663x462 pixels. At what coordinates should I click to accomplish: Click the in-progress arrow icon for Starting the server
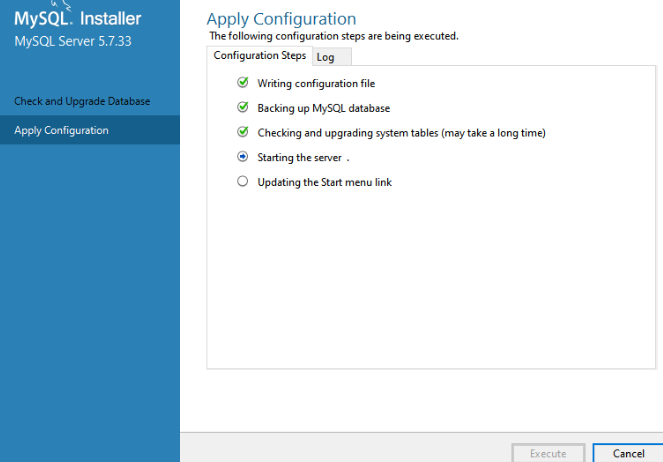point(243,157)
